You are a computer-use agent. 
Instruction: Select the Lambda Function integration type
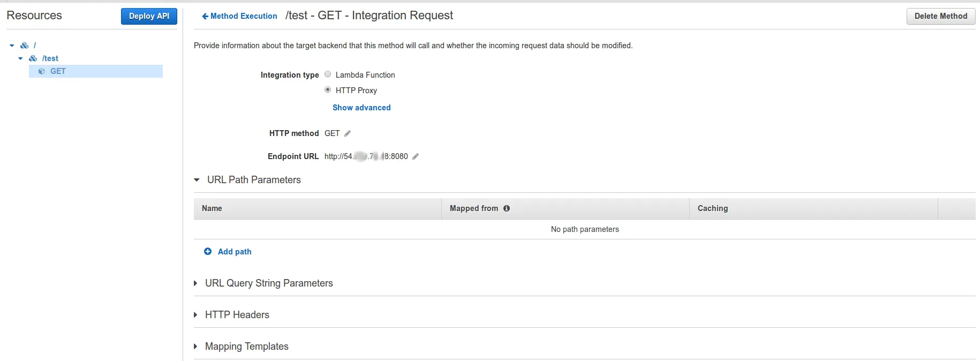click(x=328, y=74)
